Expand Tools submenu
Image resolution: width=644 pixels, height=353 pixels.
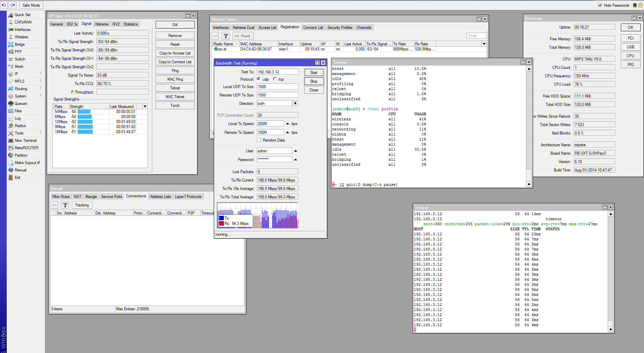(x=41, y=132)
